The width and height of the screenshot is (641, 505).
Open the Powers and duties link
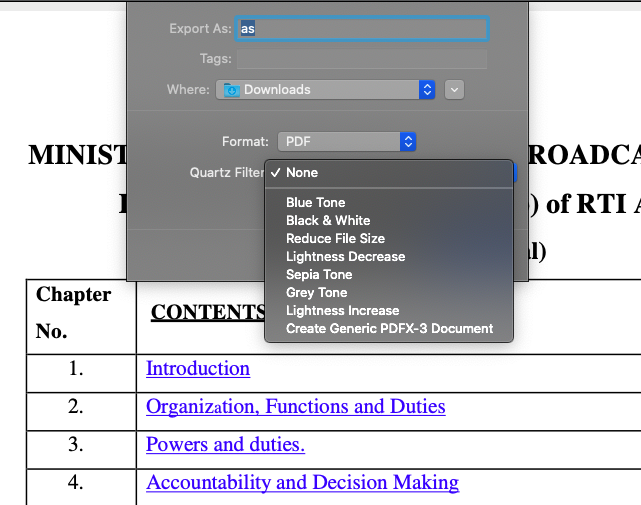pos(225,444)
